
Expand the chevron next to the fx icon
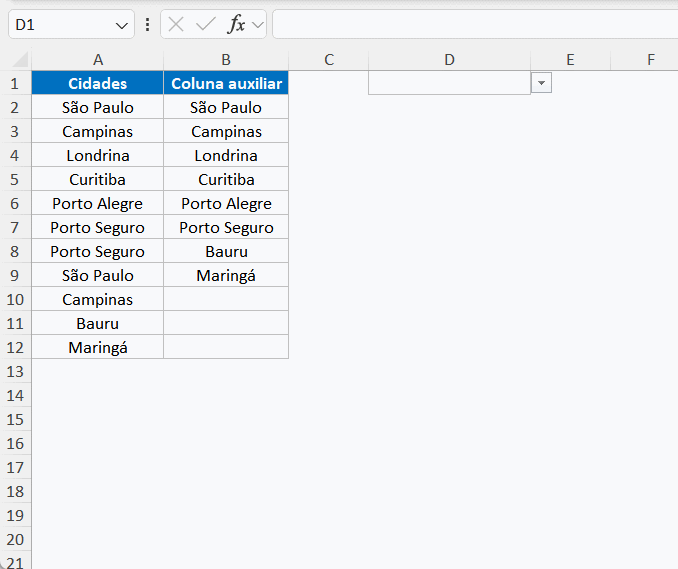(x=257, y=25)
